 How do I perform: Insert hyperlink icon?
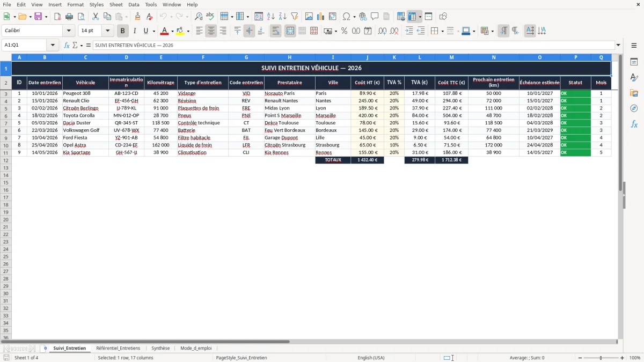click(x=363, y=17)
